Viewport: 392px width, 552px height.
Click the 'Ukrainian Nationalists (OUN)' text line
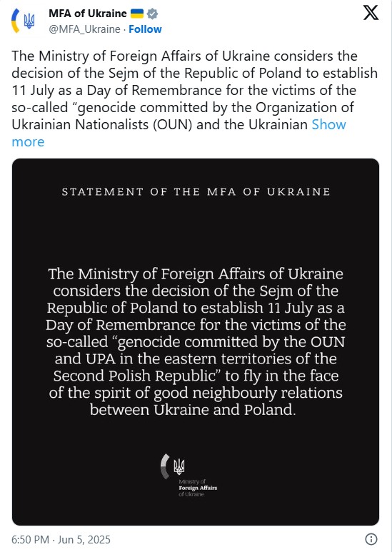click(159, 125)
